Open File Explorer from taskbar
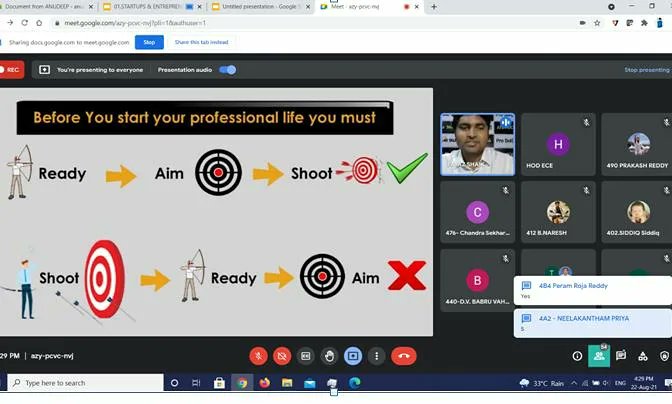Viewport: 672px width, 404px height. point(287,383)
